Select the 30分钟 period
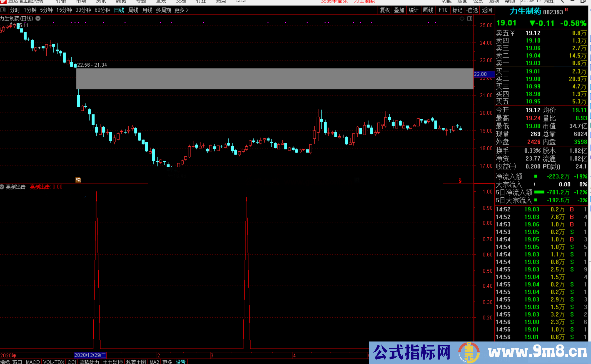Viewport: 591px width, 364px height. [x=83, y=10]
